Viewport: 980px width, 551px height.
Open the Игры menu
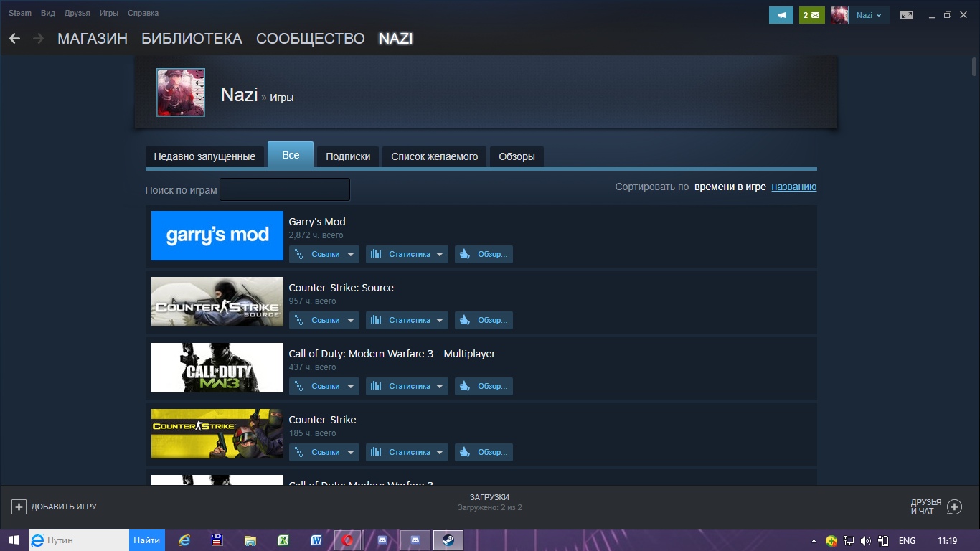pyautogui.click(x=109, y=13)
